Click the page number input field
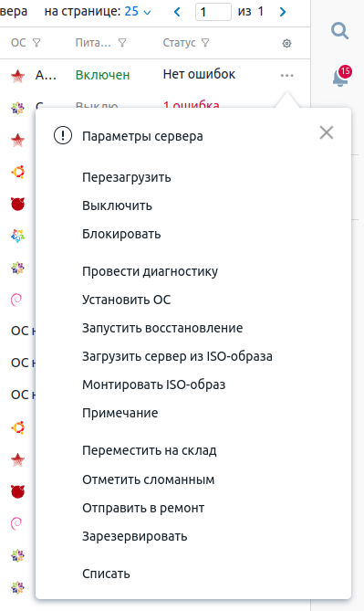 [x=213, y=12]
